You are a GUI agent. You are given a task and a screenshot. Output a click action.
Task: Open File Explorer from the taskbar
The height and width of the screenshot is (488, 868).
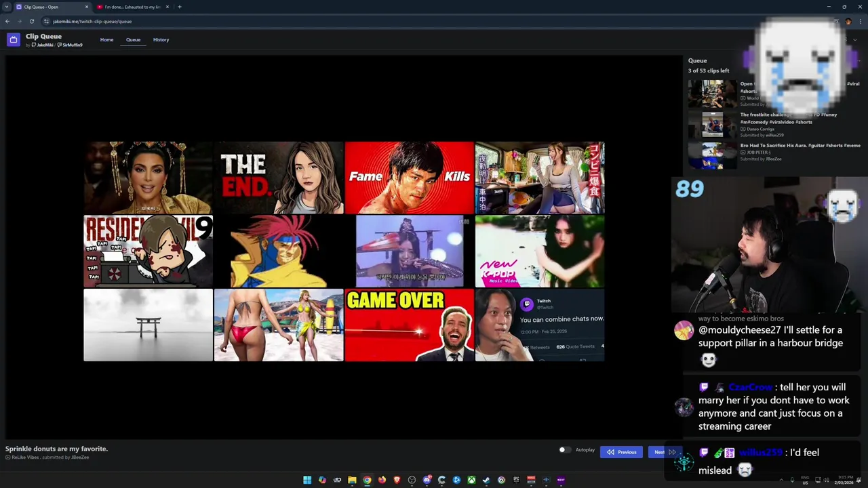pos(352,480)
